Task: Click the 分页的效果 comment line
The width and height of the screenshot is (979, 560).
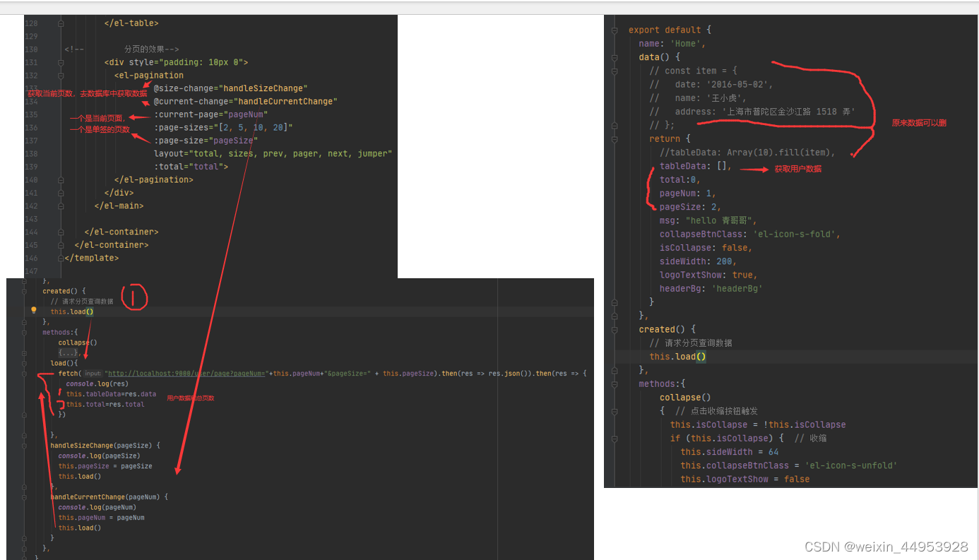Action: point(121,49)
